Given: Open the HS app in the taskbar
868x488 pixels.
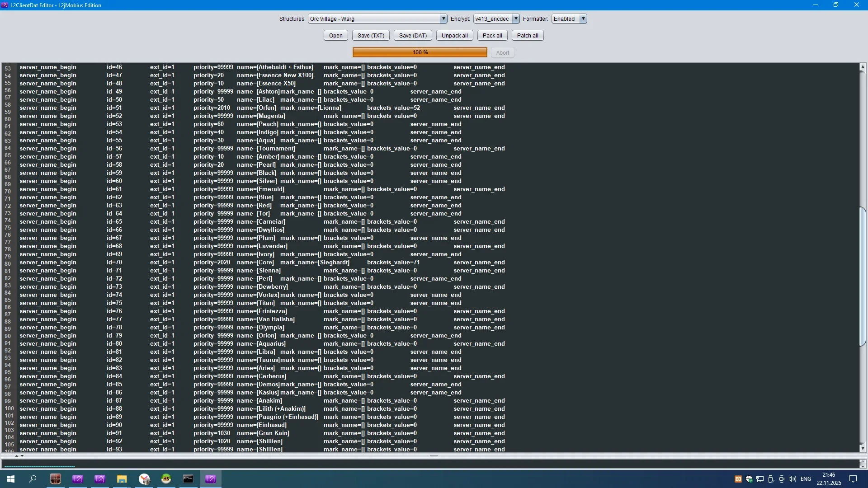Looking at the screenshot, I should 166,479.
